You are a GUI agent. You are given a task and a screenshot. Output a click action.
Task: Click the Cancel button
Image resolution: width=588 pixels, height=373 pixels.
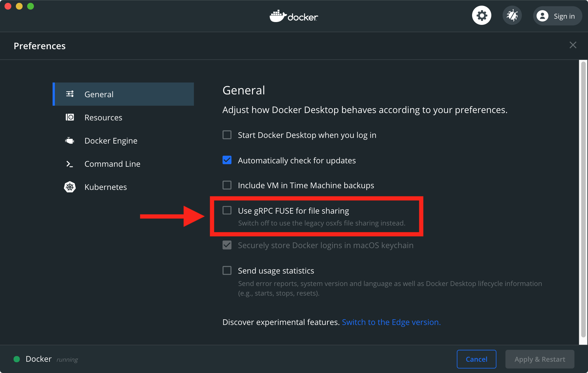477,359
